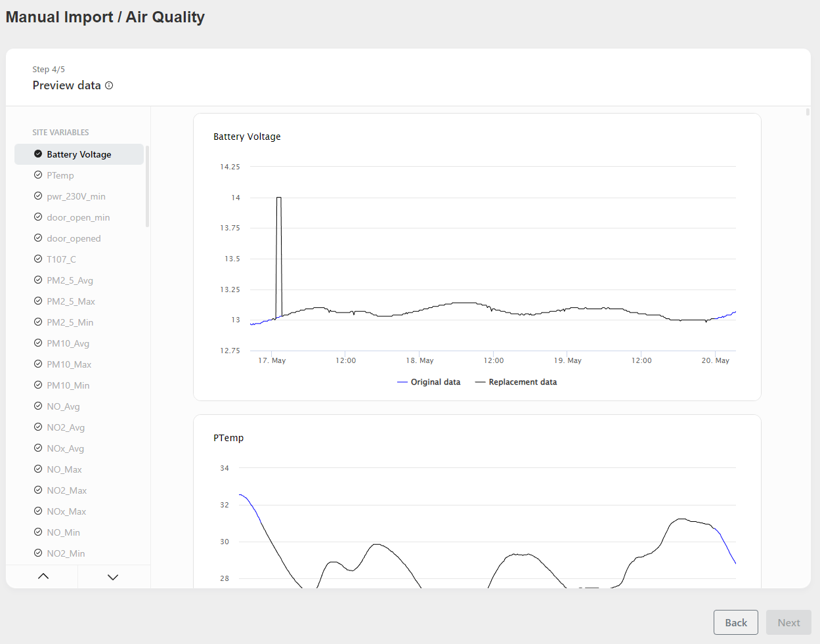Go back to the previous step

(735, 622)
